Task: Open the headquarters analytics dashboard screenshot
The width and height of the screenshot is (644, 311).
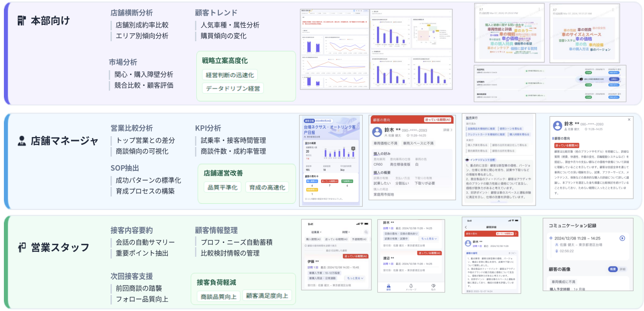Action: 376,49
